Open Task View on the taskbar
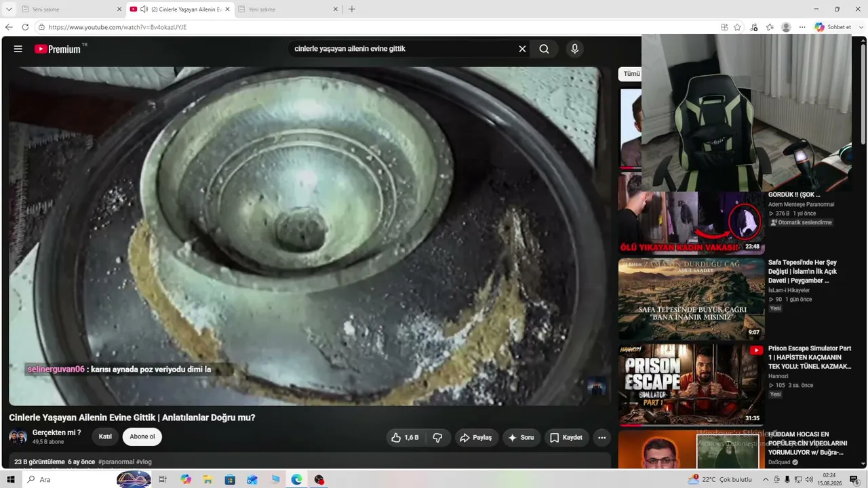868x488 pixels. [163, 480]
